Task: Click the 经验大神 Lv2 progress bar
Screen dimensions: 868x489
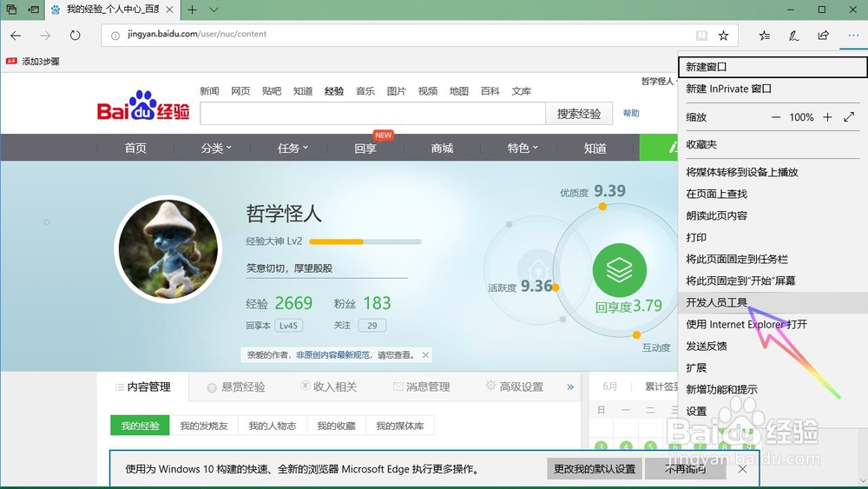Action: tap(365, 241)
